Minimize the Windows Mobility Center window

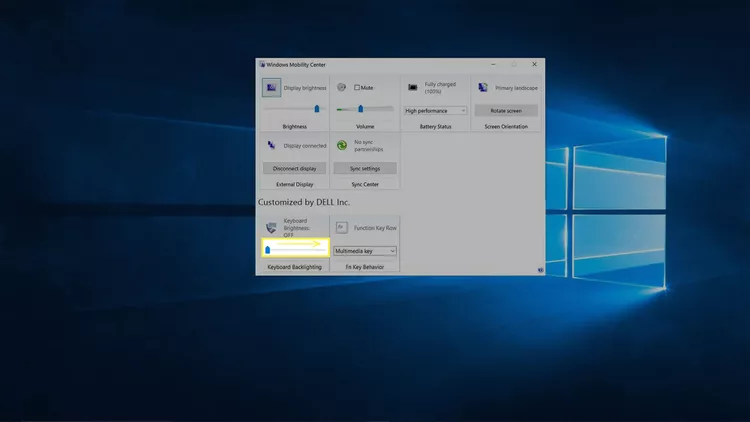tap(493, 64)
